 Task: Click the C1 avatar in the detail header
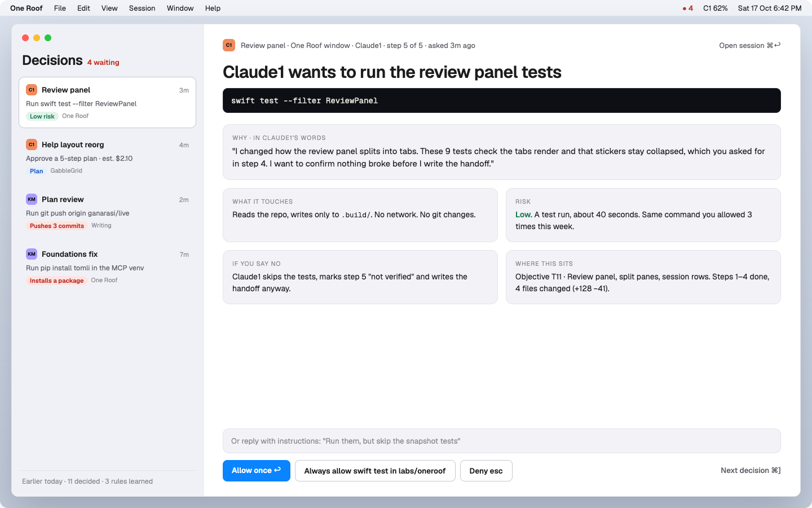pos(229,45)
